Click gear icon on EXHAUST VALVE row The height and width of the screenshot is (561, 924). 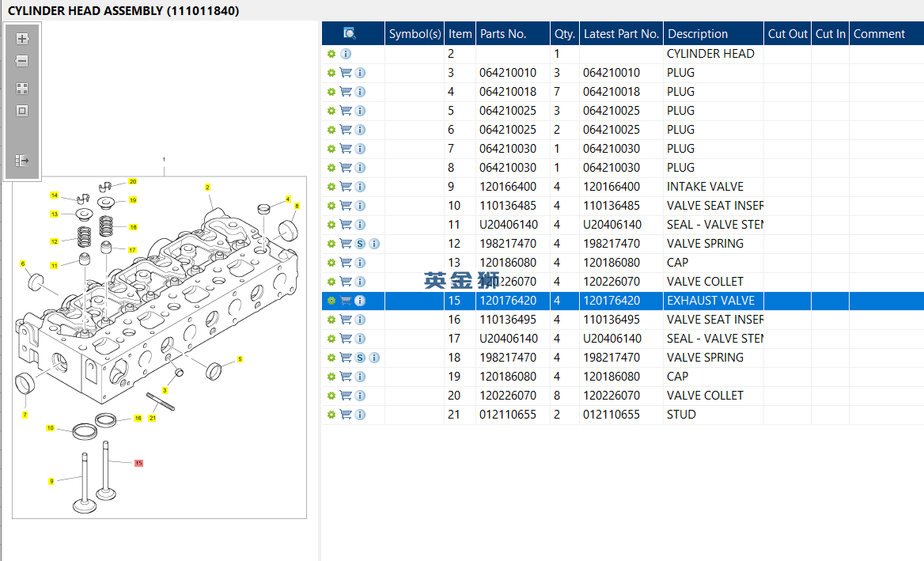(331, 301)
